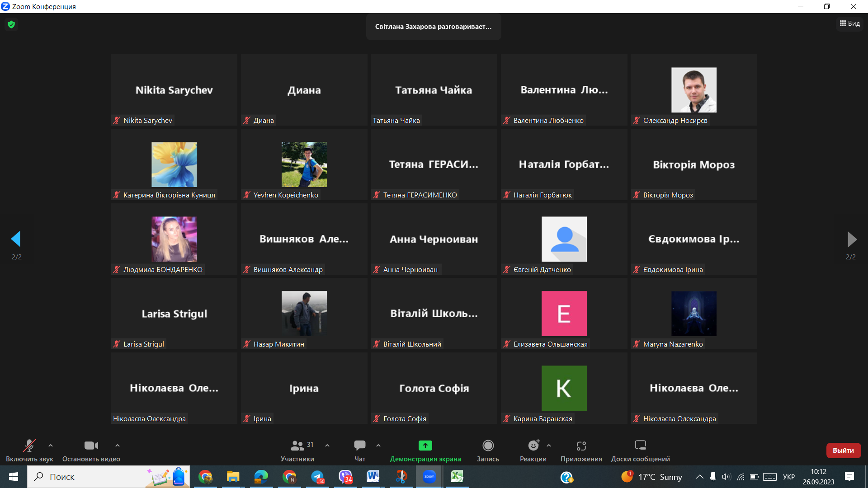
Task: Open the Вид view layout menu
Action: click(850, 23)
